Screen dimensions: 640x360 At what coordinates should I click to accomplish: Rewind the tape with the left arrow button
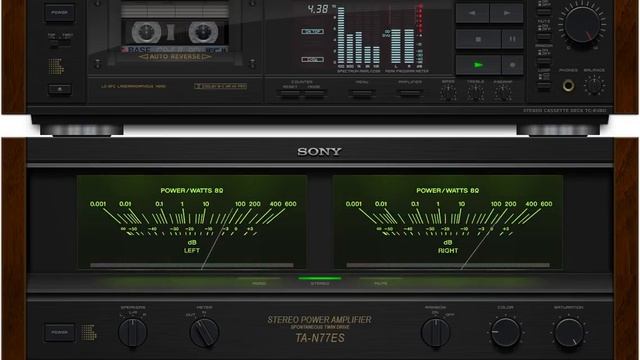tap(472, 13)
